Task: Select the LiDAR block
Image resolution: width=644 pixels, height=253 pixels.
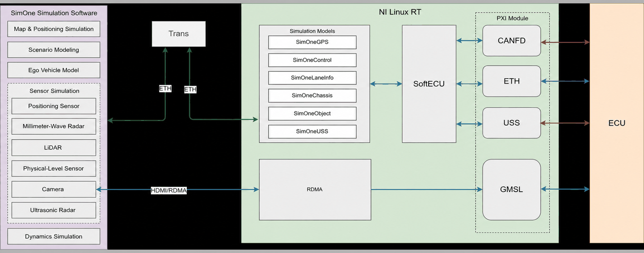Action: (54, 148)
